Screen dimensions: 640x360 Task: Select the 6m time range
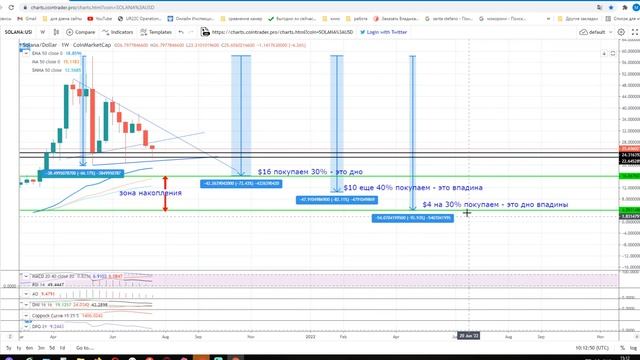click(29, 348)
